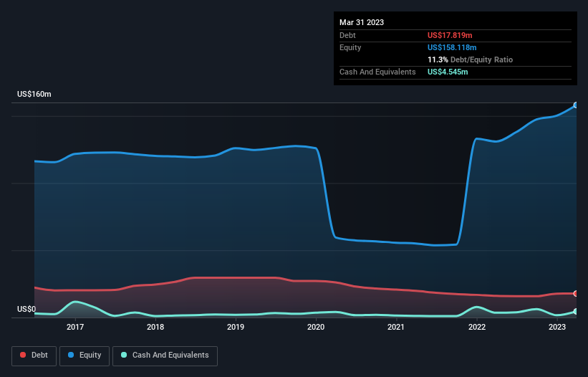Click the Debt label in tooltip

(347, 35)
